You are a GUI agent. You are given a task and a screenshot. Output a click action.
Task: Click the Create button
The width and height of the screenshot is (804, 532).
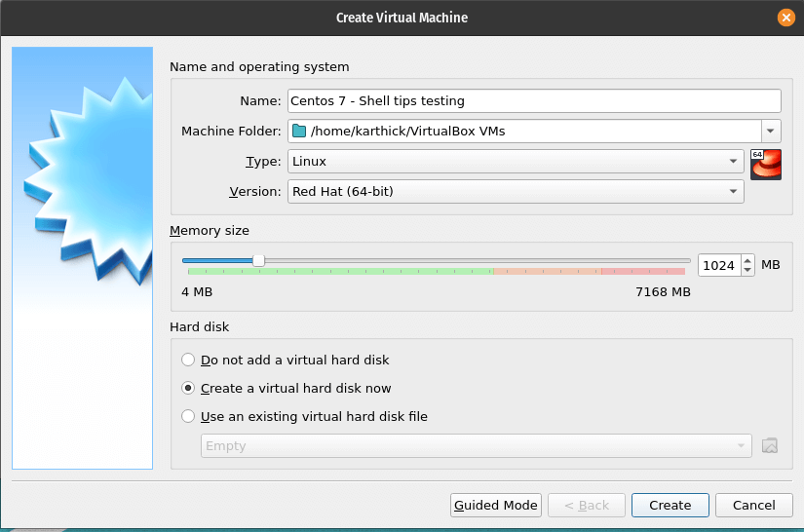pos(670,506)
